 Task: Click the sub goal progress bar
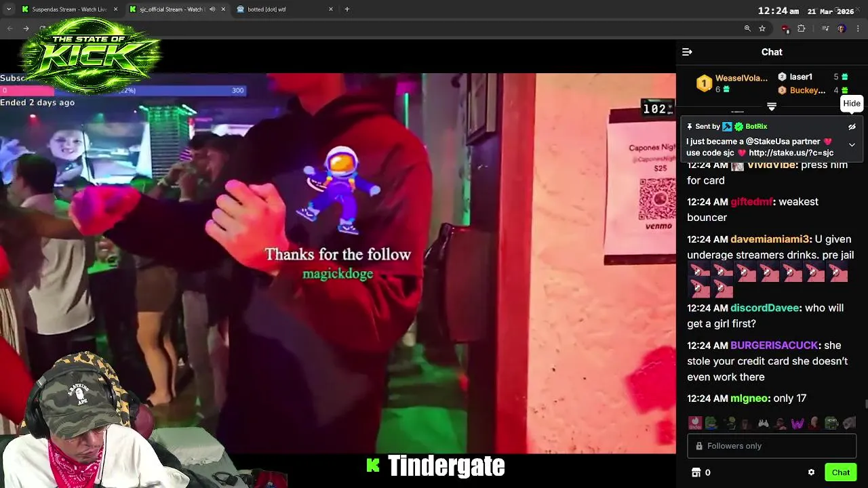click(x=123, y=90)
